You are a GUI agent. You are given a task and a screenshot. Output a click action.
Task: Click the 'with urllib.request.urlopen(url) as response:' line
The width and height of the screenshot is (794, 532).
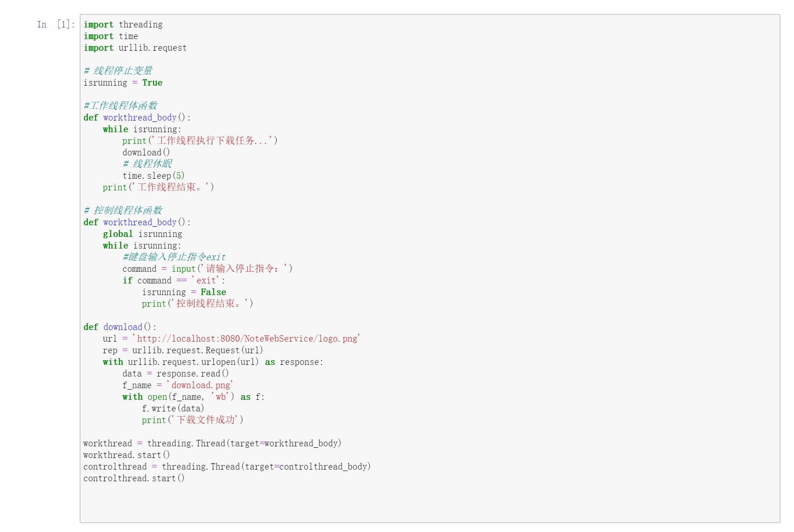coord(213,362)
